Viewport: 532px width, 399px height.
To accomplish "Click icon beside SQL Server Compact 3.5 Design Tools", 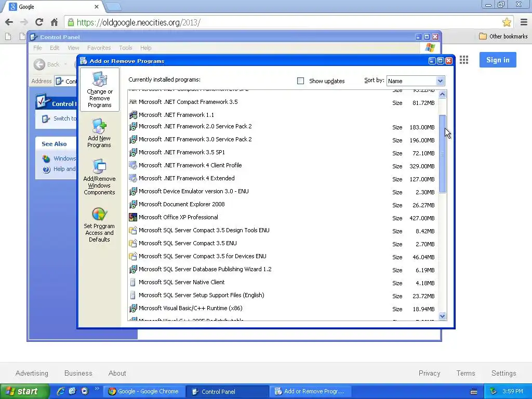I will tap(133, 230).
